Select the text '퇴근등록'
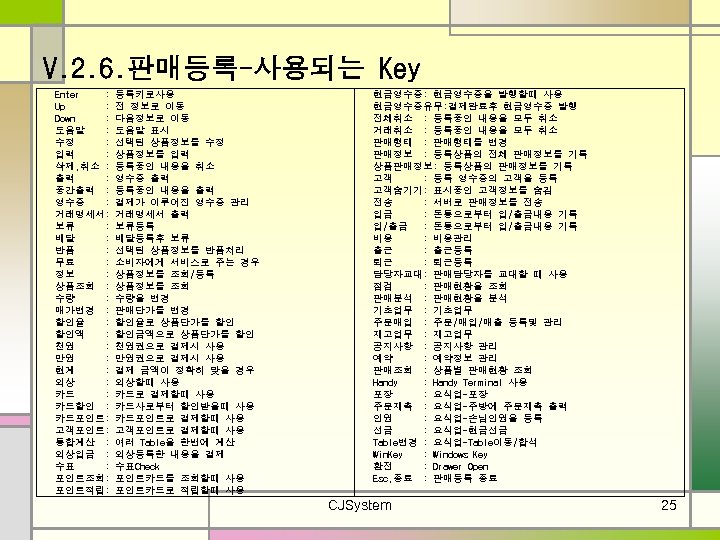 (452, 262)
